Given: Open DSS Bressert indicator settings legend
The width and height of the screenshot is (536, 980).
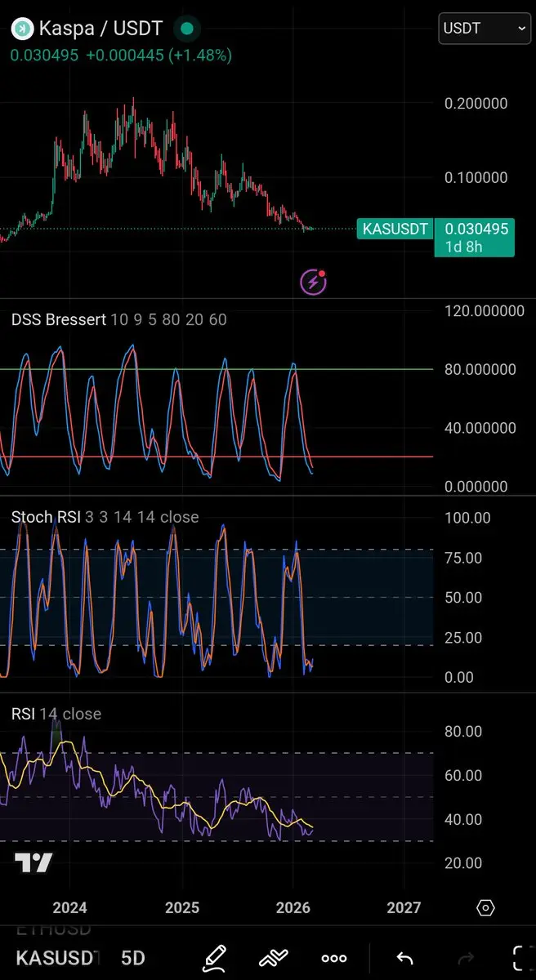Looking at the screenshot, I should pos(119,320).
